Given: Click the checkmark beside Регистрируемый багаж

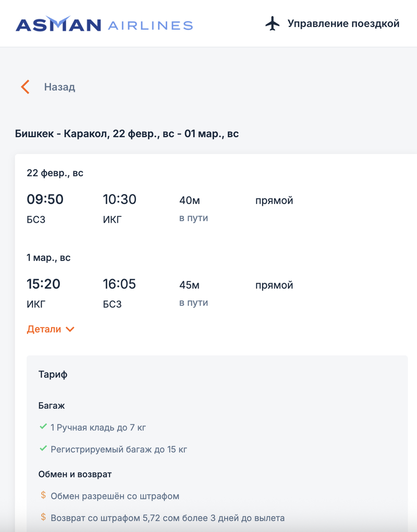Looking at the screenshot, I should [x=43, y=449].
